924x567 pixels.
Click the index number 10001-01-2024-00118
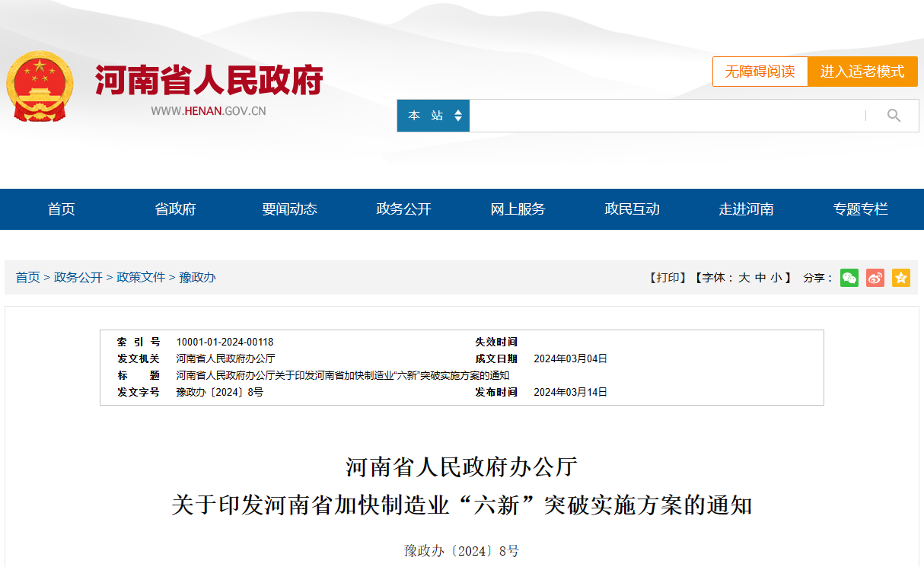coord(225,342)
